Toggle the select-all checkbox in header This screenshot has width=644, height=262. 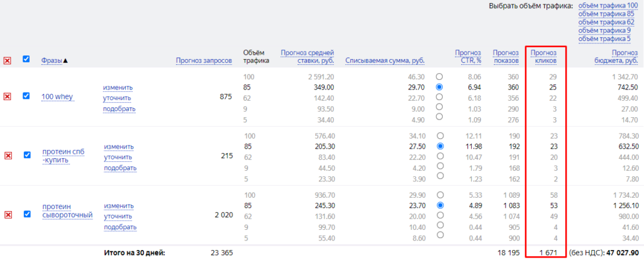point(26,59)
